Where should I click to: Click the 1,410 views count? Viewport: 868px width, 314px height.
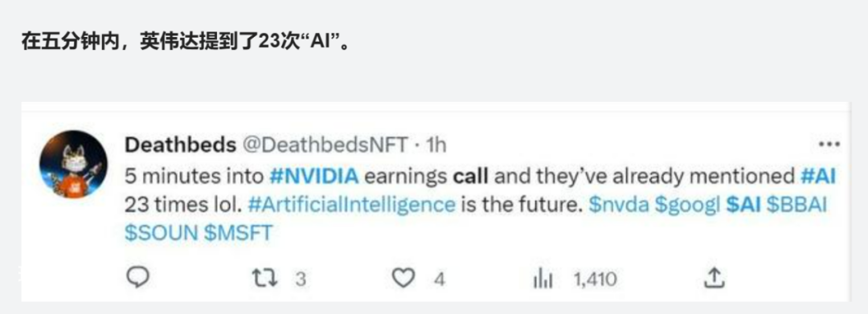595,279
